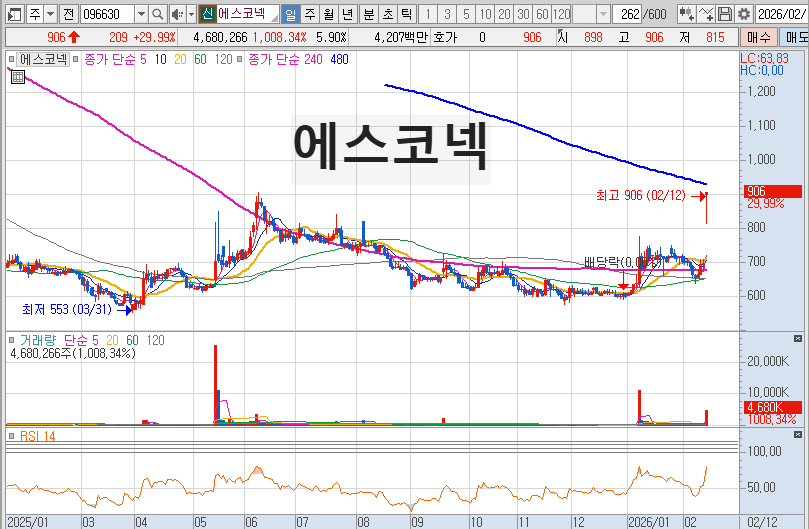Click the +29.99% change rate

click(x=155, y=37)
